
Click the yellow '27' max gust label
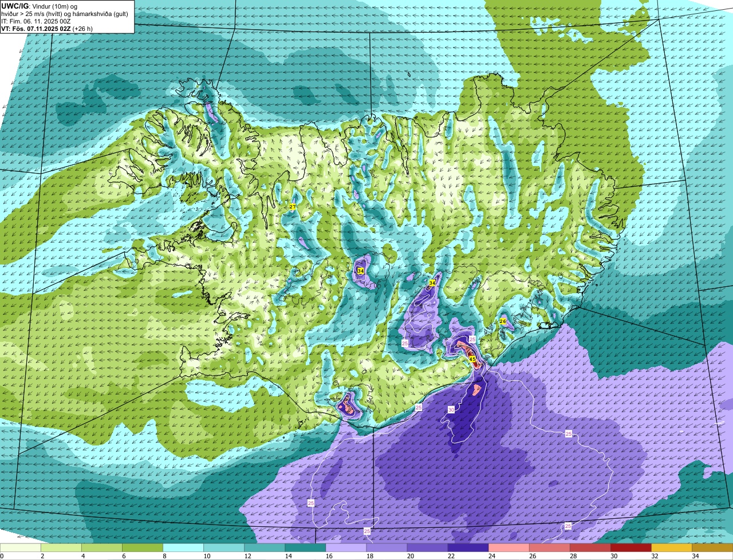292,207
